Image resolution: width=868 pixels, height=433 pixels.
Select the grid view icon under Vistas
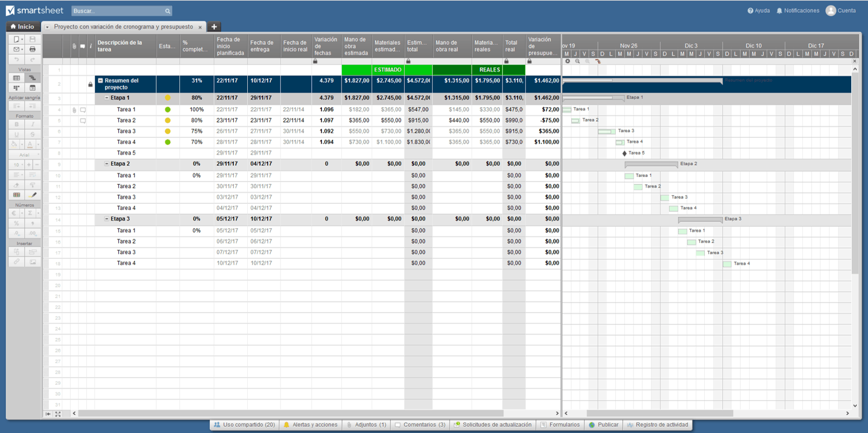(x=15, y=78)
